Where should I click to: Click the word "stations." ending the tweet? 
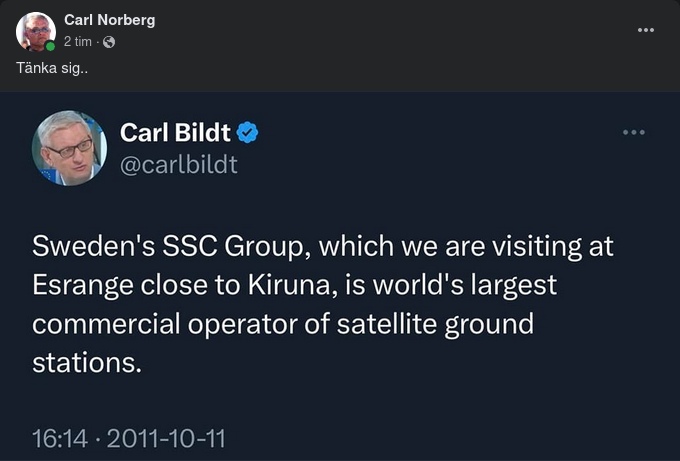tap(87, 363)
